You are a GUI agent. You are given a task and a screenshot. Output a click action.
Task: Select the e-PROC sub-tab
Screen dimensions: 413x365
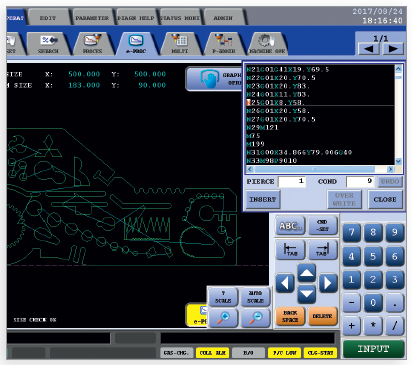coord(136,44)
